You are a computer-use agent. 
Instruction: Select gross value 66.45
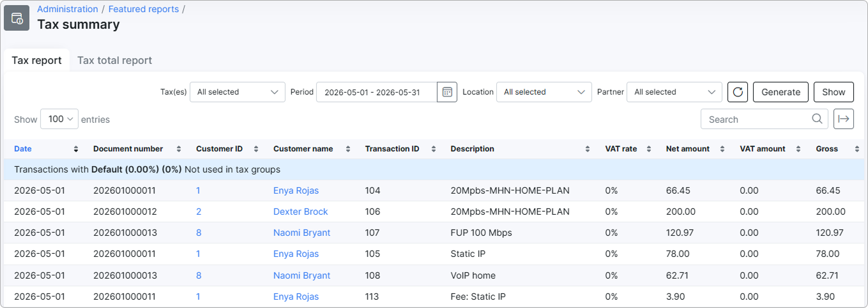pos(828,190)
